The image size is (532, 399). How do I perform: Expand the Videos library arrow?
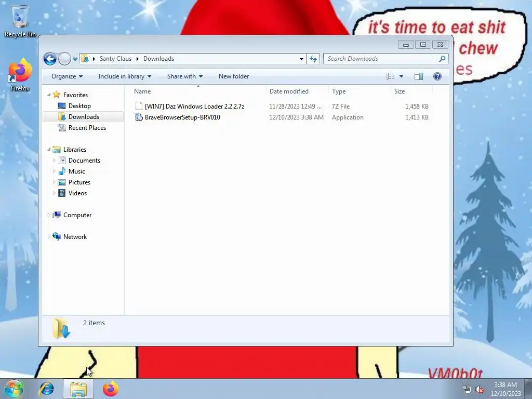coord(54,193)
